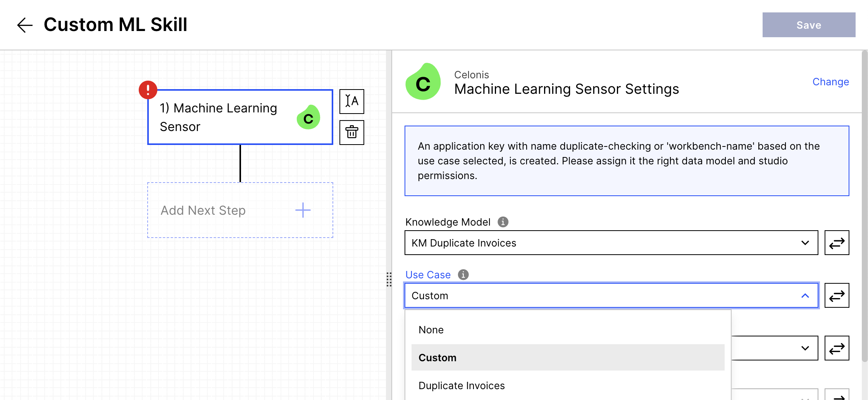Go back using the left arrow icon
Image resolution: width=868 pixels, height=400 pixels.
25,25
